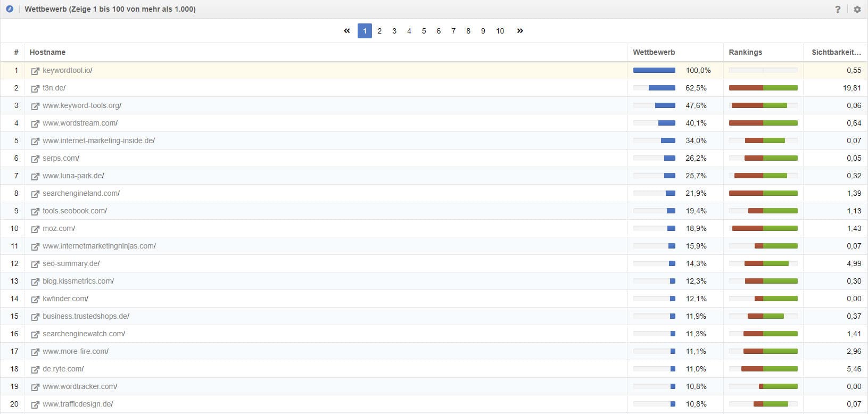
Task: Open hostname link kwfinder.com/
Action: (x=65, y=299)
